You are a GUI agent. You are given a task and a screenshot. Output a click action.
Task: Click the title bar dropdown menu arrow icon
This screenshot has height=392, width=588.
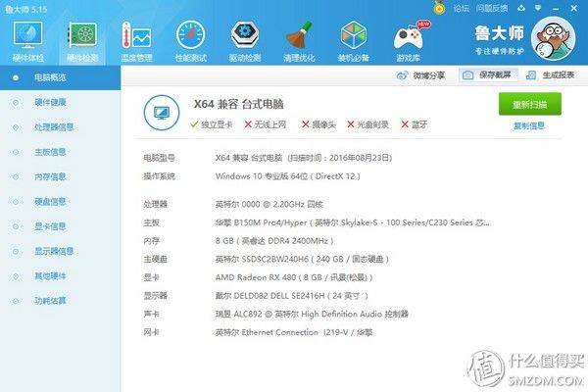(538, 8)
